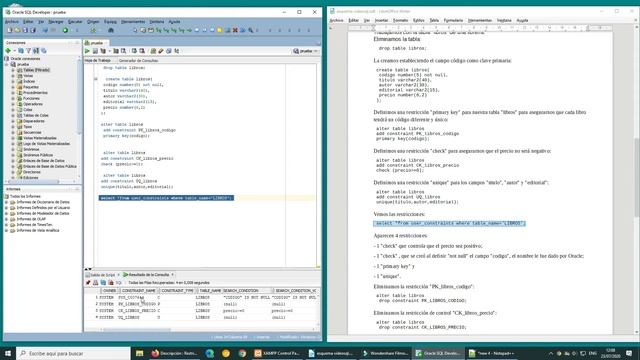640x360 pixels.
Task: Switch to Generador de Consultas tab
Action: pyautogui.click(x=138, y=60)
